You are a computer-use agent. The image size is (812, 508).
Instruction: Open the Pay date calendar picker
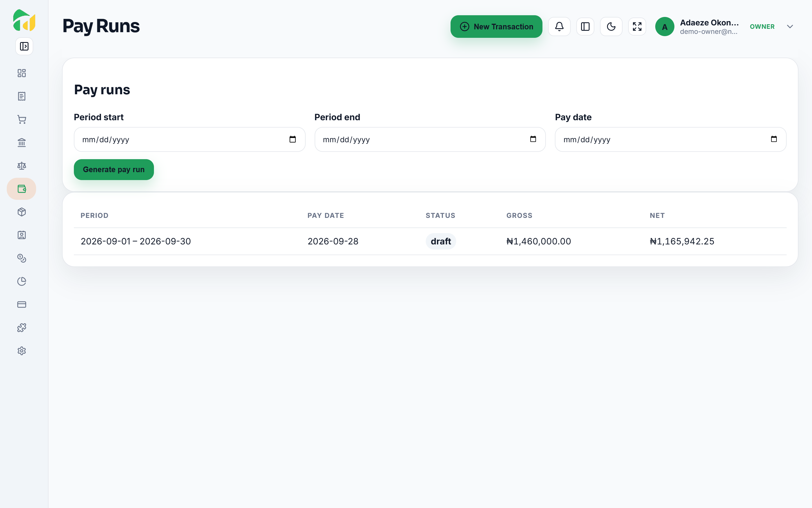774,139
